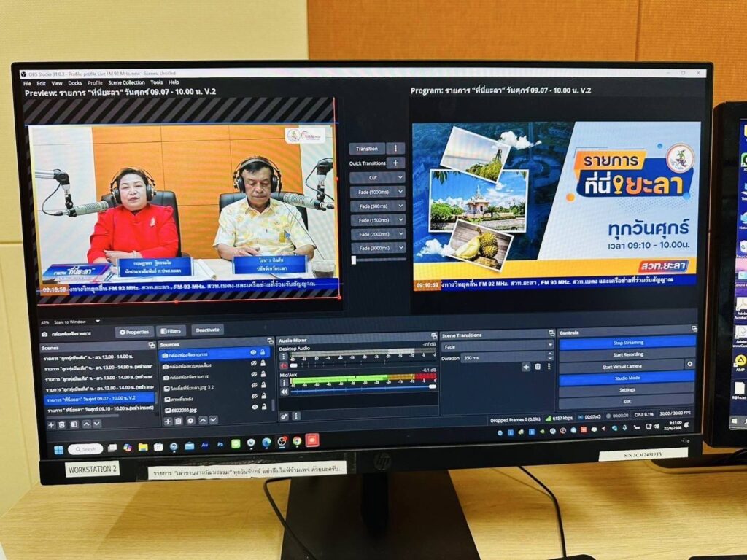Remove the selected source via trash icon
The width and height of the screenshot is (747, 560).
(179, 421)
